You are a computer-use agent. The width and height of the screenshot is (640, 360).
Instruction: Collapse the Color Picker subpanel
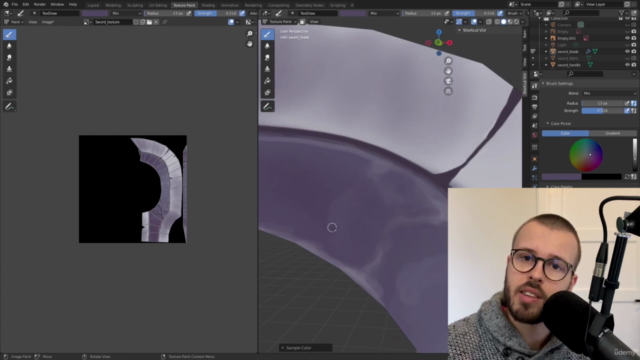[x=548, y=124]
